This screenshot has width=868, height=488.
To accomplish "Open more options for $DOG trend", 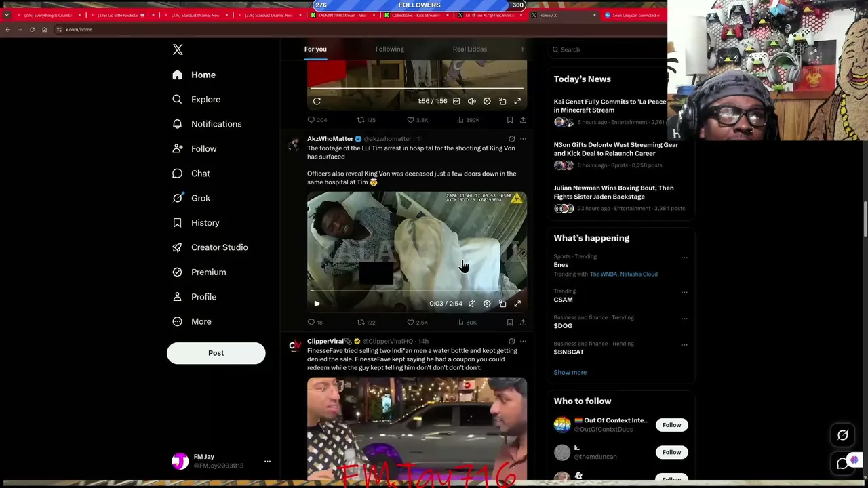I will click(x=684, y=319).
